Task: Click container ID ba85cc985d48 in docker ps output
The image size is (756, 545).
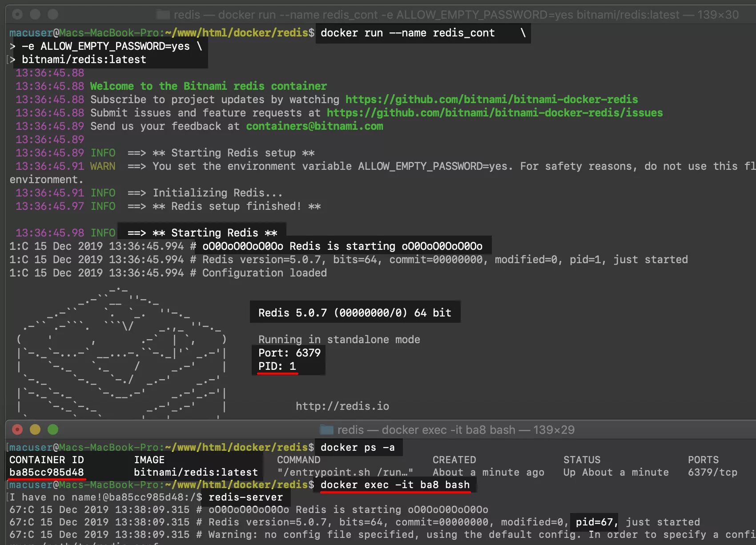Action: pos(47,472)
